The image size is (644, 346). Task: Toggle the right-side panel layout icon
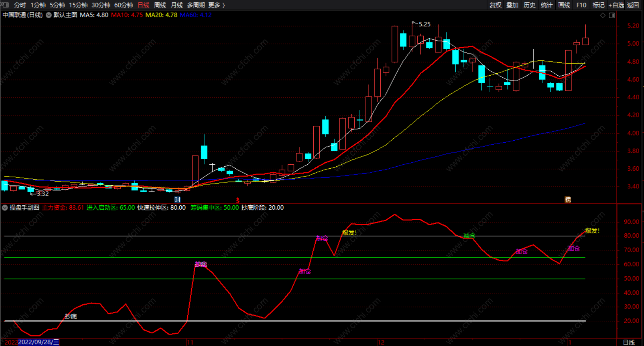point(612,15)
